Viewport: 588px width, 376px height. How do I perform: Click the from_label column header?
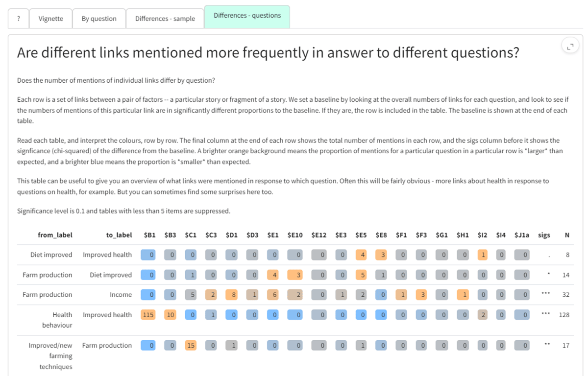tap(55, 235)
